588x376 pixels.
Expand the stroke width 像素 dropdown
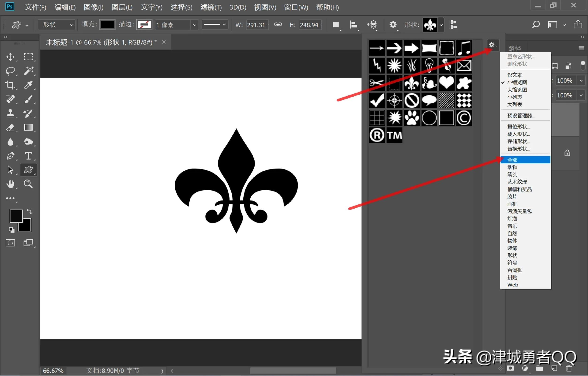point(194,25)
